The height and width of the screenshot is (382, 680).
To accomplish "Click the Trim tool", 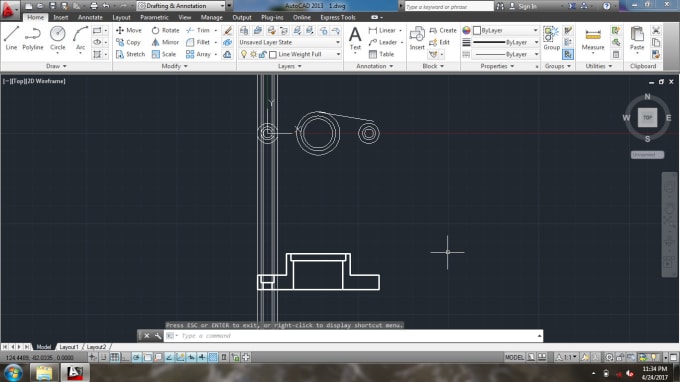I will click(x=198, y=30).
